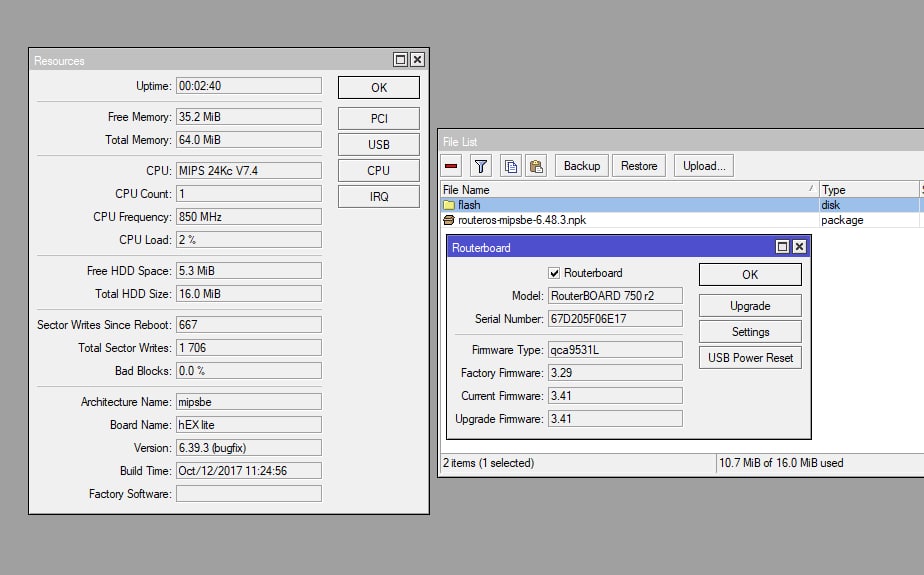This screenshot has height=575, width=924.
Task: Click the CPU Frequency field
Action: pyautogui.click(x=249, y=217)
